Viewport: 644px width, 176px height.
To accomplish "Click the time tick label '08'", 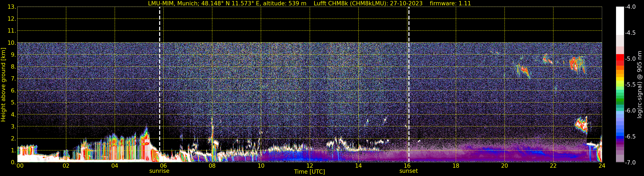I will click(x=212, y=166).
